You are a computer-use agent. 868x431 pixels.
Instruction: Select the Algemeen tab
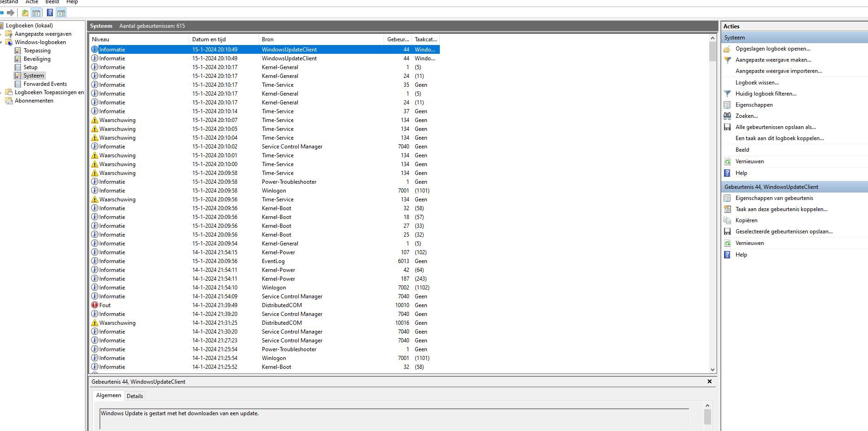[109, 395]
